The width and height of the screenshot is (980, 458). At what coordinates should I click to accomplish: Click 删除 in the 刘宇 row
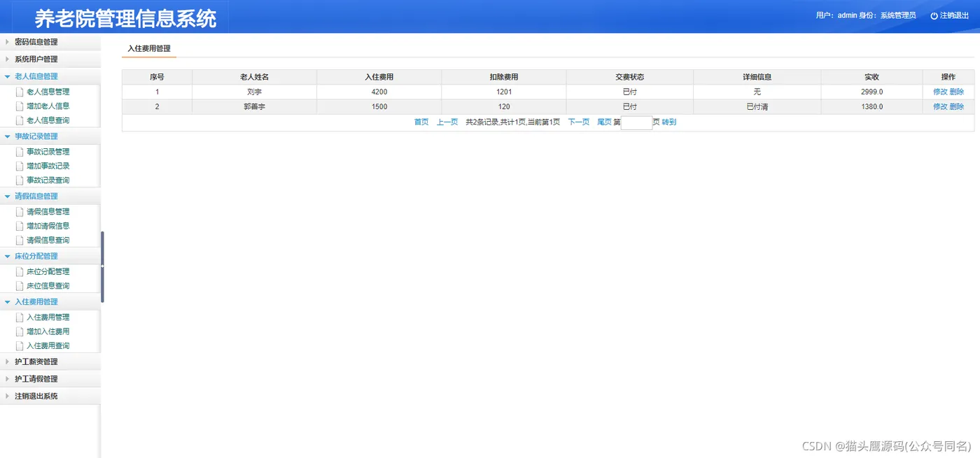point(957,92)
